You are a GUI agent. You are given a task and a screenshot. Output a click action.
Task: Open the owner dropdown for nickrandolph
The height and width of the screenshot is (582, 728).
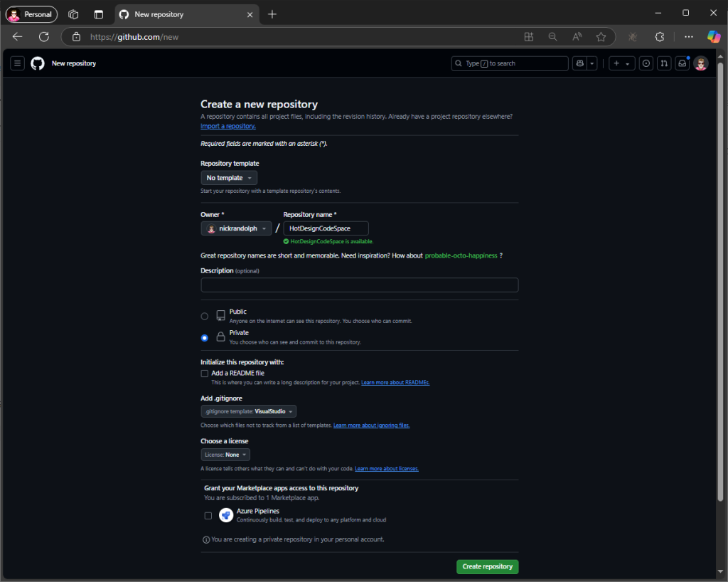pos(236,228)
